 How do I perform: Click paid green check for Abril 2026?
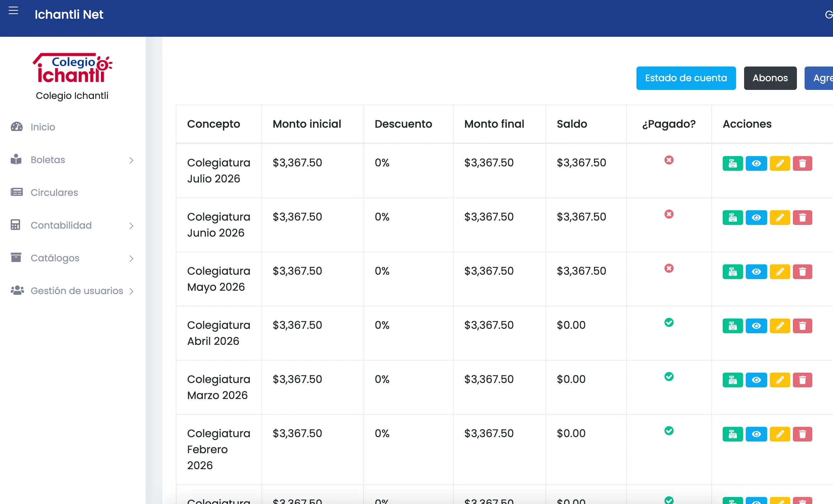(669, 322)
